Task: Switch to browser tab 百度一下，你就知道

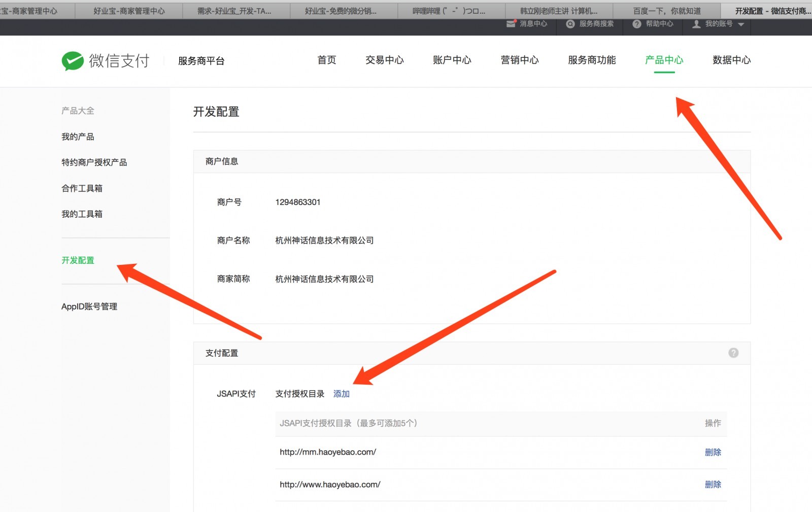Action: (667, 11)
